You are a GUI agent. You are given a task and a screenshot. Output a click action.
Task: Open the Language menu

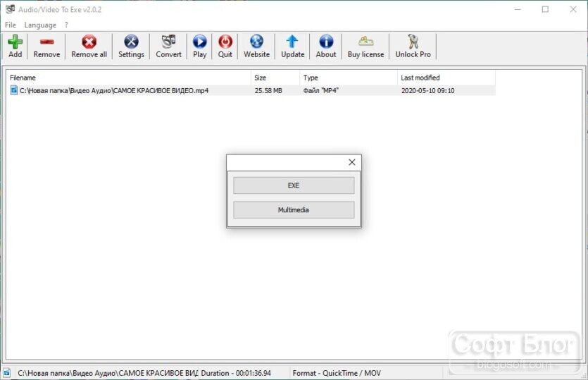tap(40, 25)
